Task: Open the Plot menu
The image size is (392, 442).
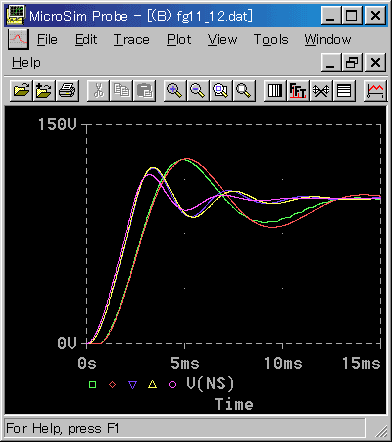Action: pos(179,40)
